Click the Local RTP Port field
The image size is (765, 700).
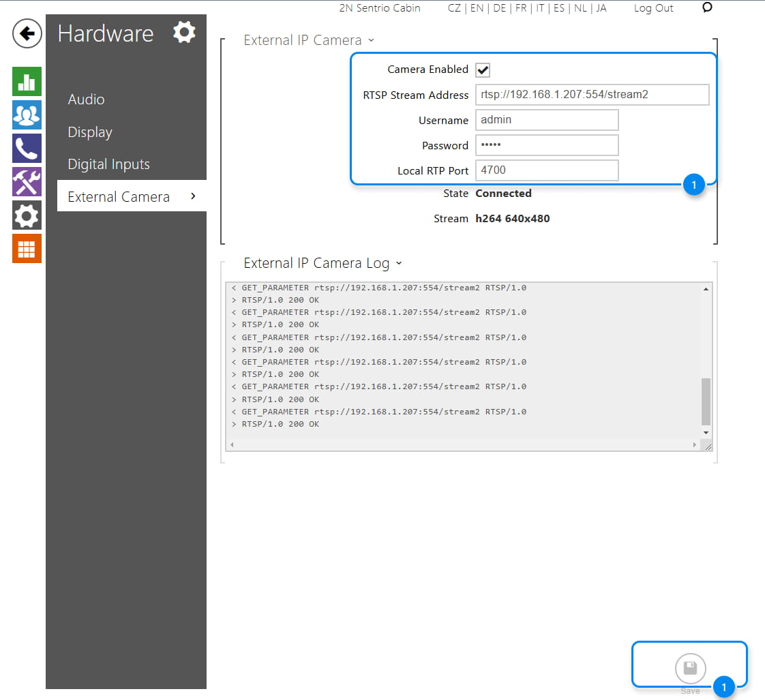(547, 170)
